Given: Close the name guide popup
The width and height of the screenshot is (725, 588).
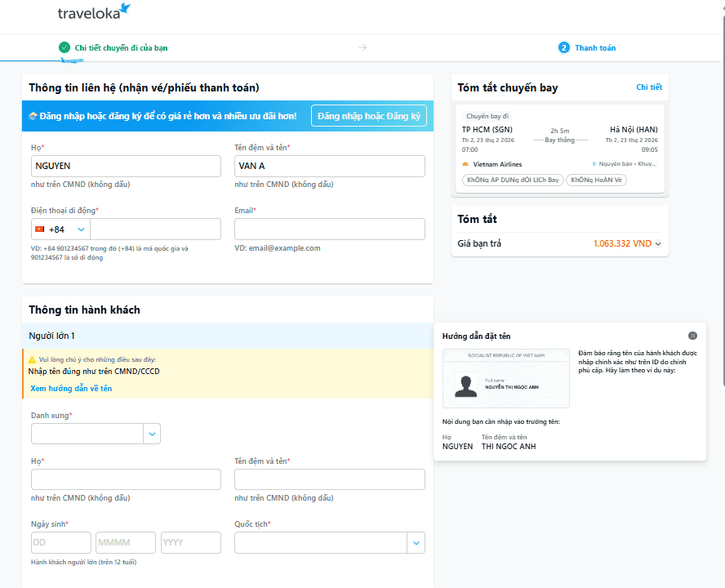Looking at the screenshot, I should pyautogui.click(x=692, y=336).
